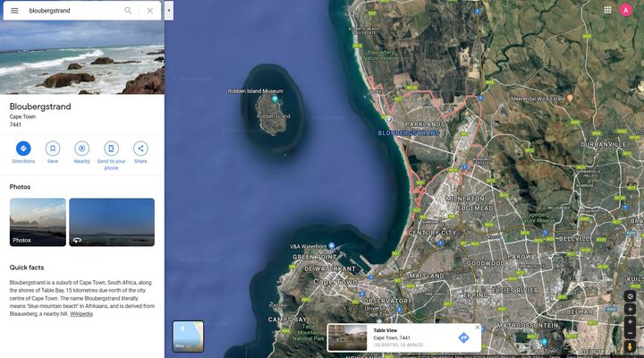This screenshot has height=358, width=644.
Task: Click the Directions button
Action: (x=23, y=152)
